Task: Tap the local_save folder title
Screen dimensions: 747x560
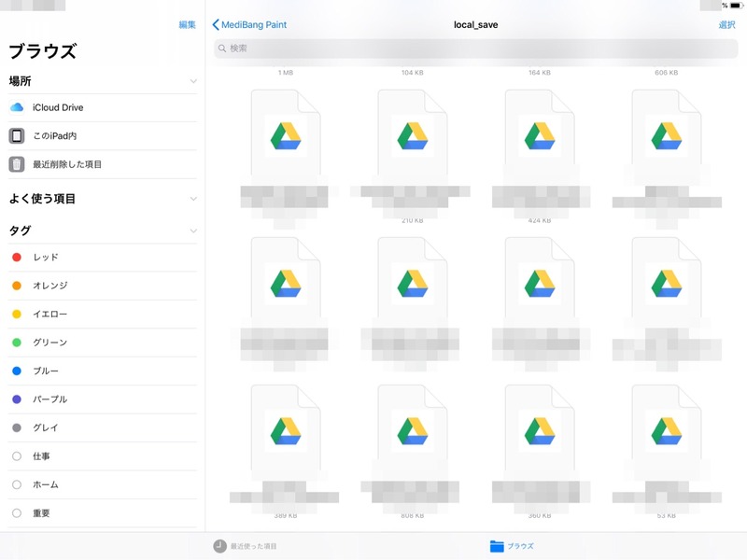Action: [475, 25]
